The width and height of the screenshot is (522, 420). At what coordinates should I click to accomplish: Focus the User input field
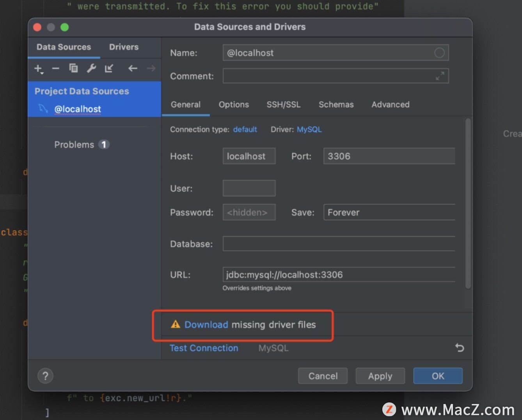coord(249,188)
